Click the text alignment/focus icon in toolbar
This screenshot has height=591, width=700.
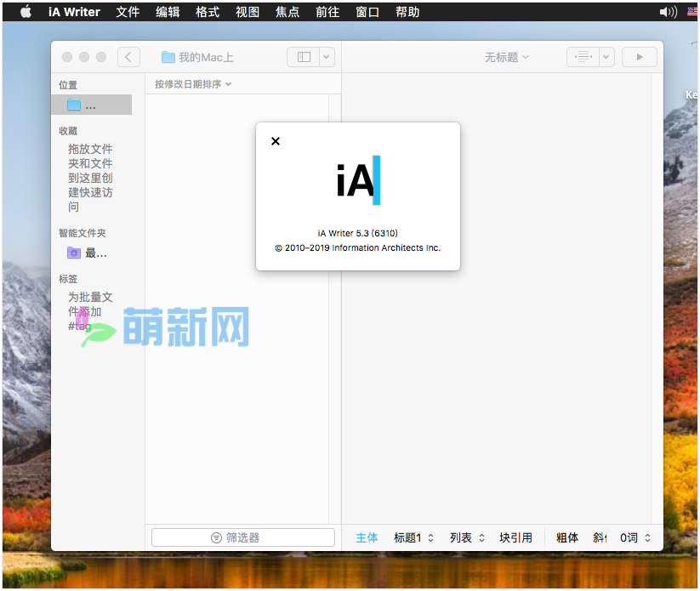point(583,57)
